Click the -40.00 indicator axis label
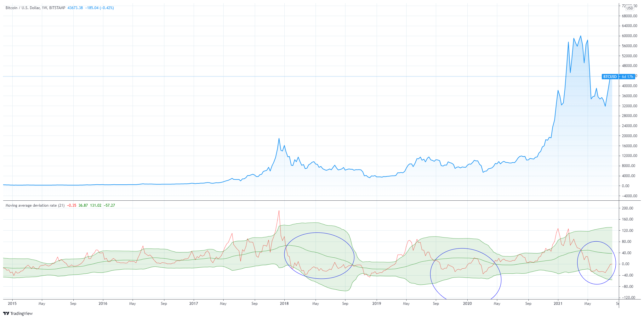644x319 pixels. (x=627, y=275)
